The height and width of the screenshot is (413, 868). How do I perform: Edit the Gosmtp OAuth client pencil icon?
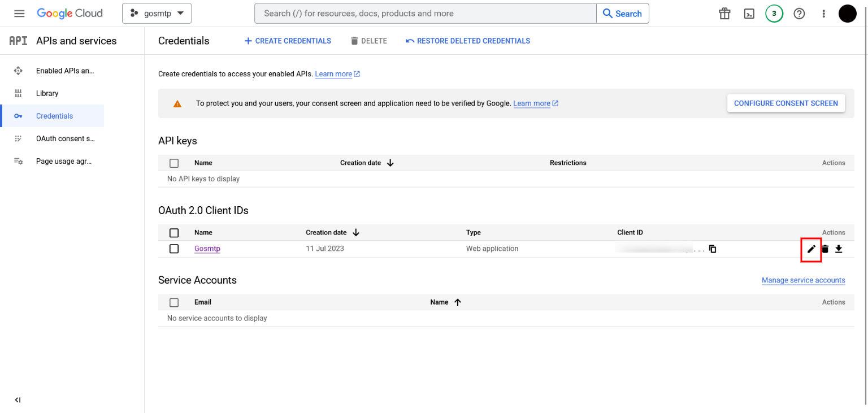(811, 249)
